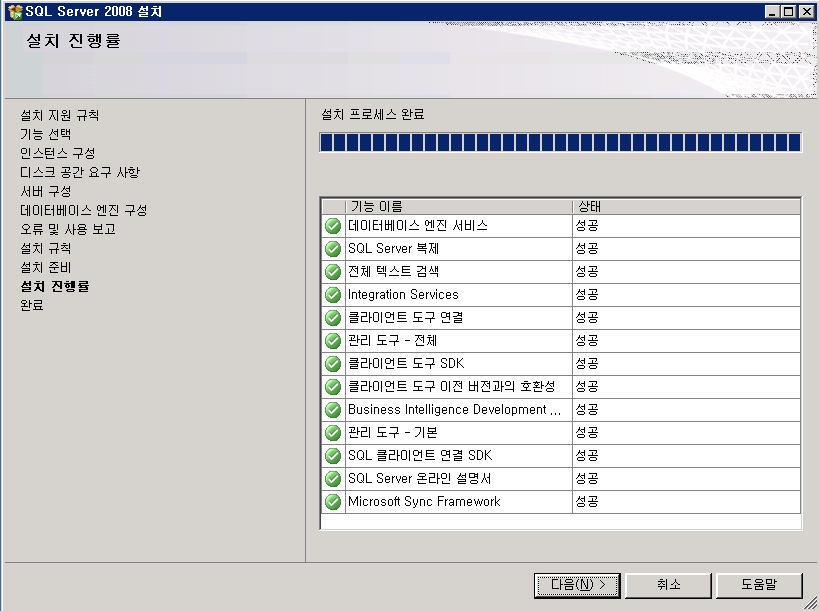The height and width of the screenshot is (611, 819).
Task: Select 설치 준비 step in sidebar
Action: (x=45, y=267)
